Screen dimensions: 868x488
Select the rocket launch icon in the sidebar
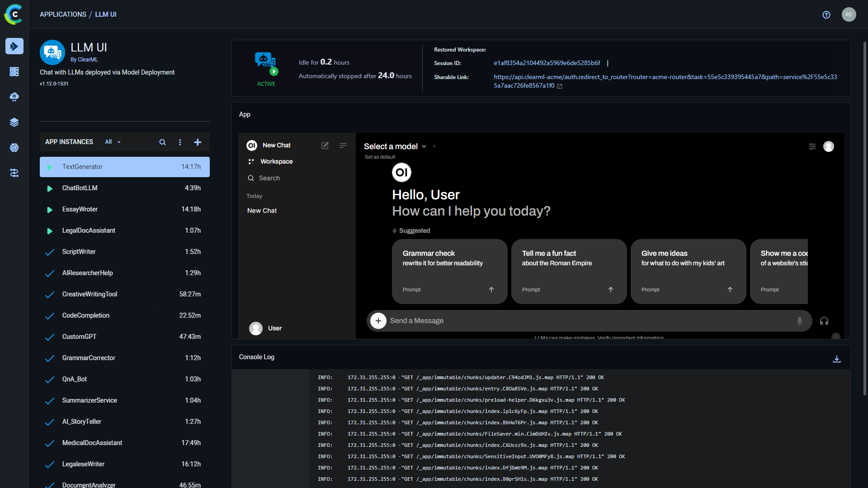pos(14,46)
